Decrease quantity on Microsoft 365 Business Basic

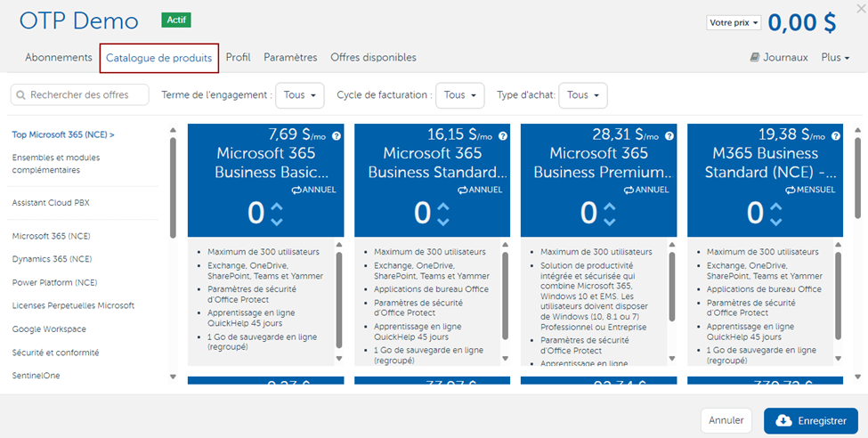tap(277, 222)
